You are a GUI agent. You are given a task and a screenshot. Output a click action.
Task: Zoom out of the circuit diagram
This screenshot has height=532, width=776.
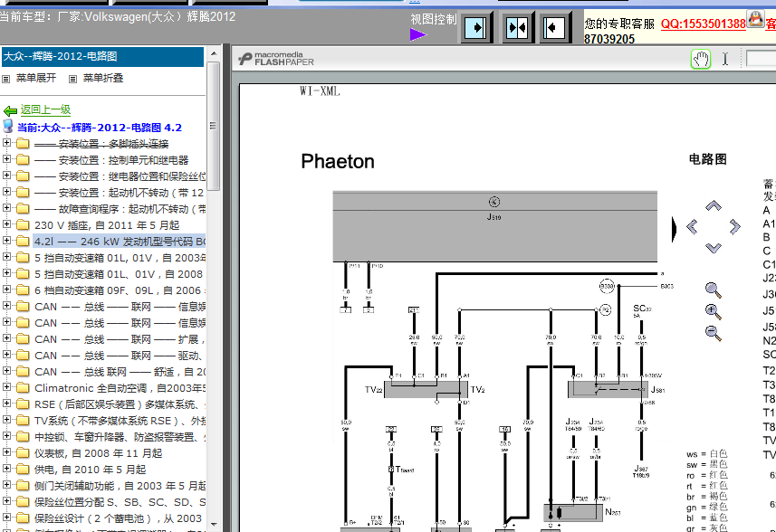coord(713,333)
